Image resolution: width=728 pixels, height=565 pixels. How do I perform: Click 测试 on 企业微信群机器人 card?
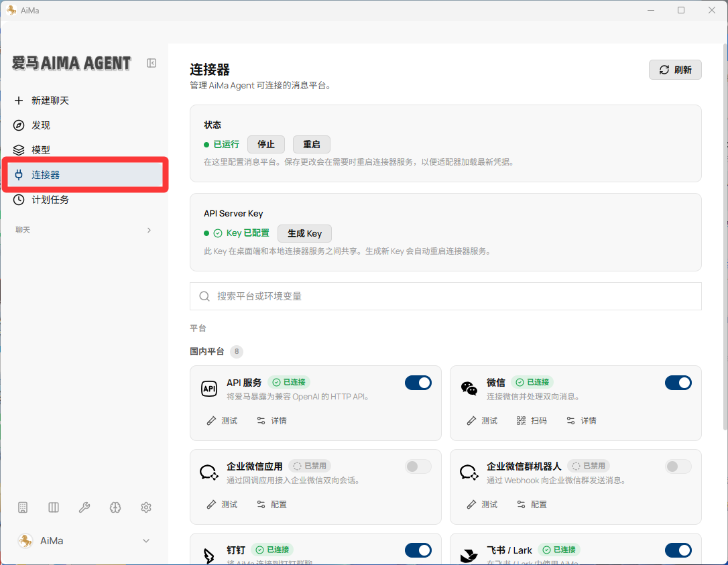pyautogui.click(x=482, y=504)
